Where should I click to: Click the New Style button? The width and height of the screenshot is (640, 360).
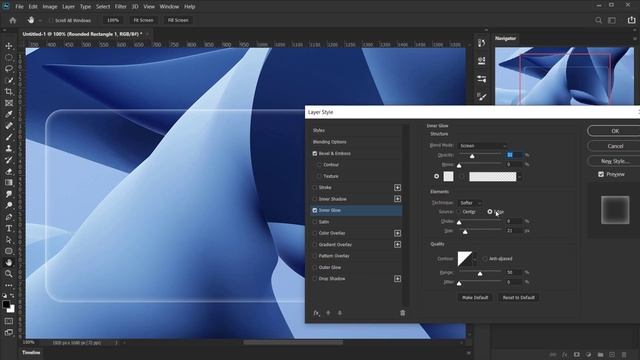pos(614,161)
